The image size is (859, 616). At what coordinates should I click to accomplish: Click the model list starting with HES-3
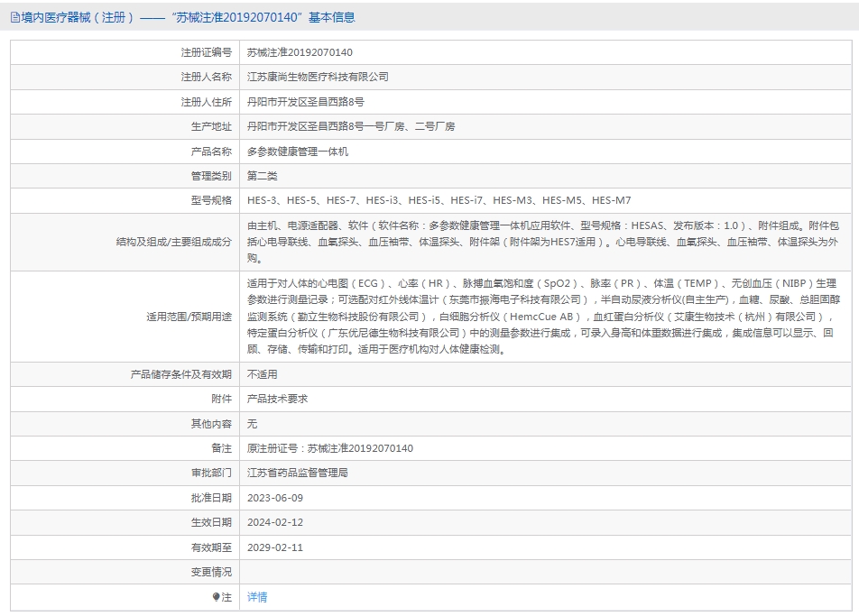tap(439, 200)
